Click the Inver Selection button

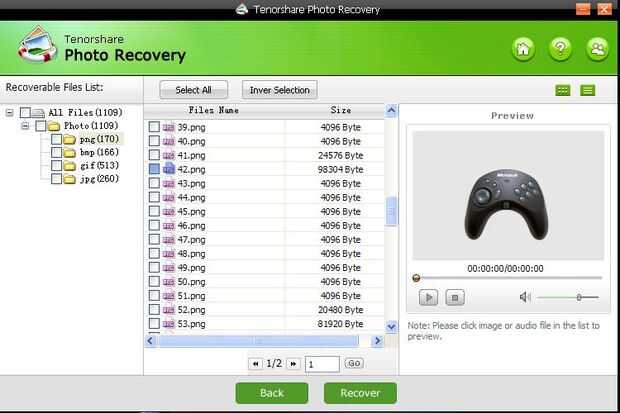coord(280,90)
